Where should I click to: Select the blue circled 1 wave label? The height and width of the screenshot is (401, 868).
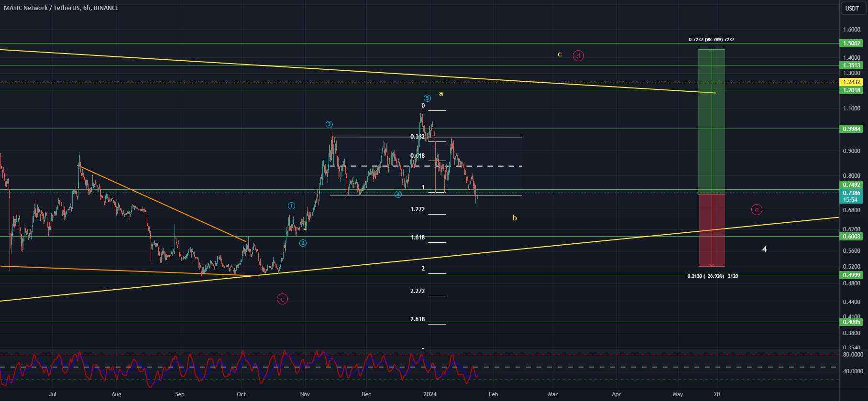coord(291,206)
